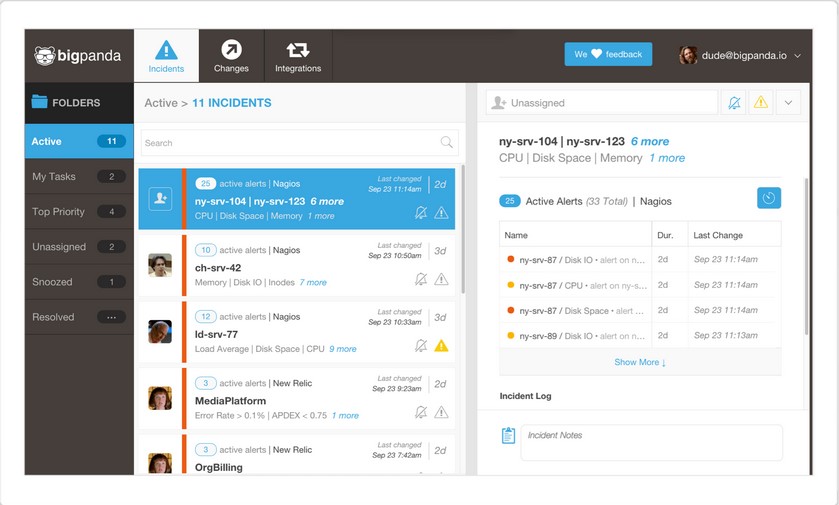Click priority warning icon in detail header
Screen dimensions: 839x505
click(x=761, y=102)
